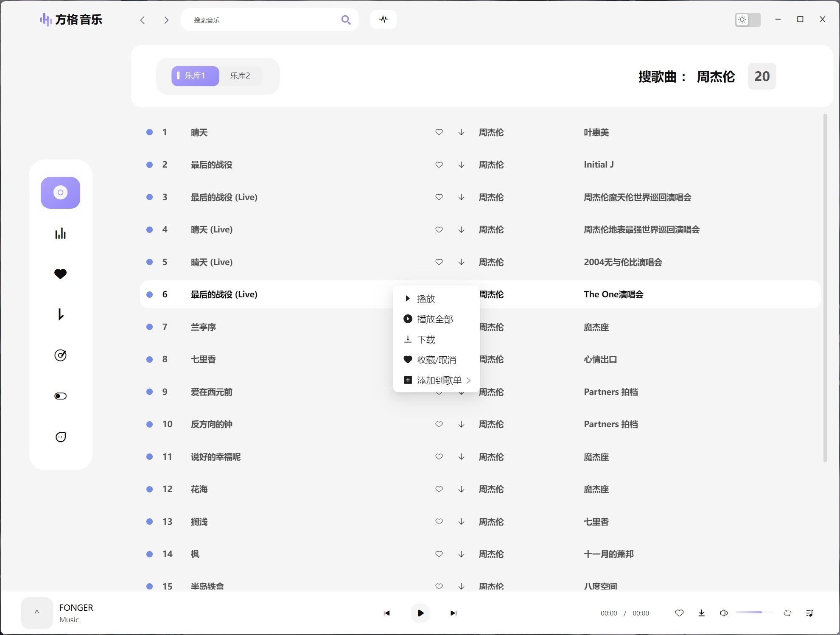This screenshot has width=840, height=635.
Task: Expand the 添加到歌单 submenu
Action: click(x=437, y=380)
